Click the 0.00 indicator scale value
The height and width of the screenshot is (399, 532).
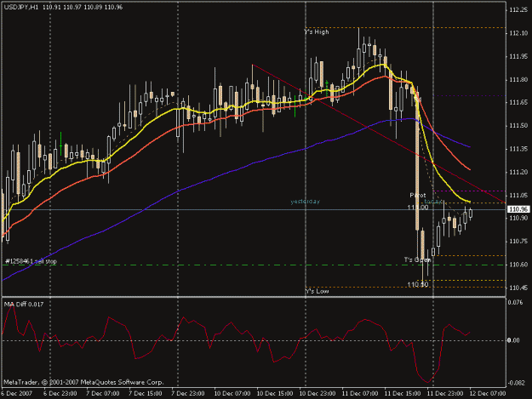pos(514,340)
